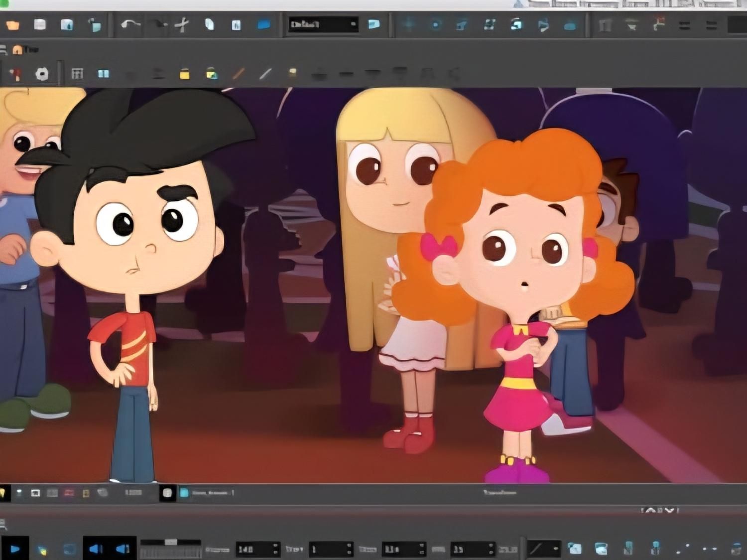Toggle the yellow light bulb icon under the camera view
Screen dimensions: 747x560
pyautogui.click(x=3, y=493)
